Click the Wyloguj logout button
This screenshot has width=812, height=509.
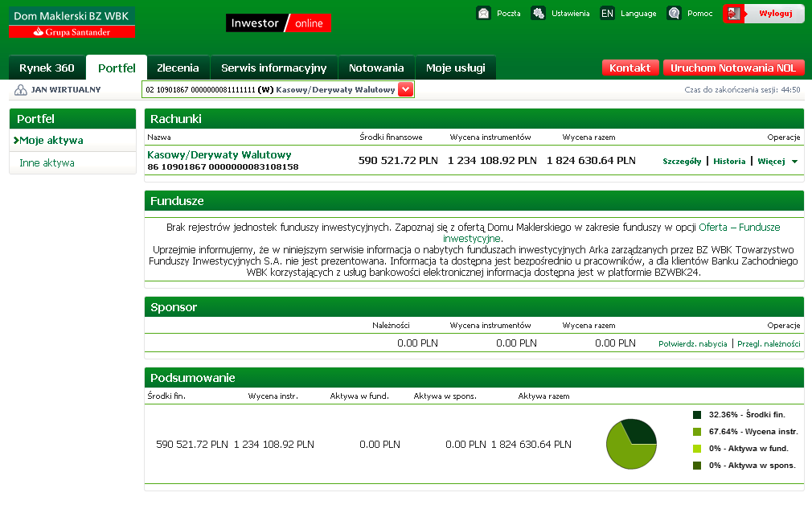pos(764,14)
